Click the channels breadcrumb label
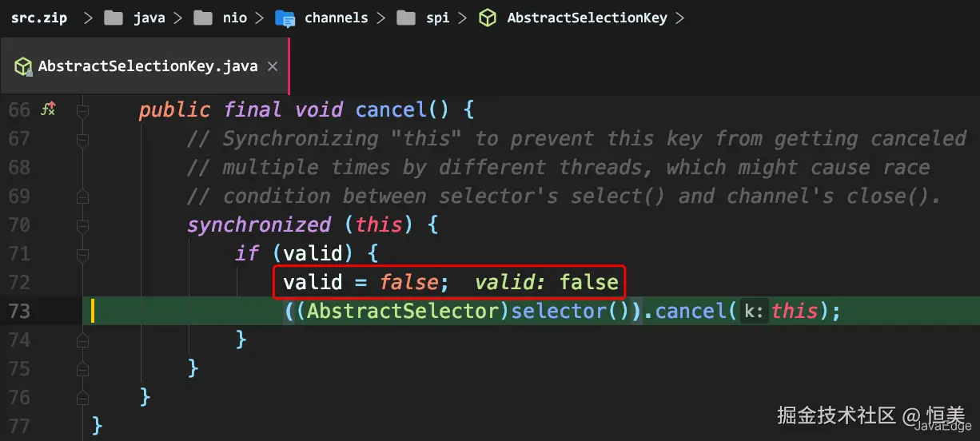Viewport: 980px width, 441px height. 336,18
